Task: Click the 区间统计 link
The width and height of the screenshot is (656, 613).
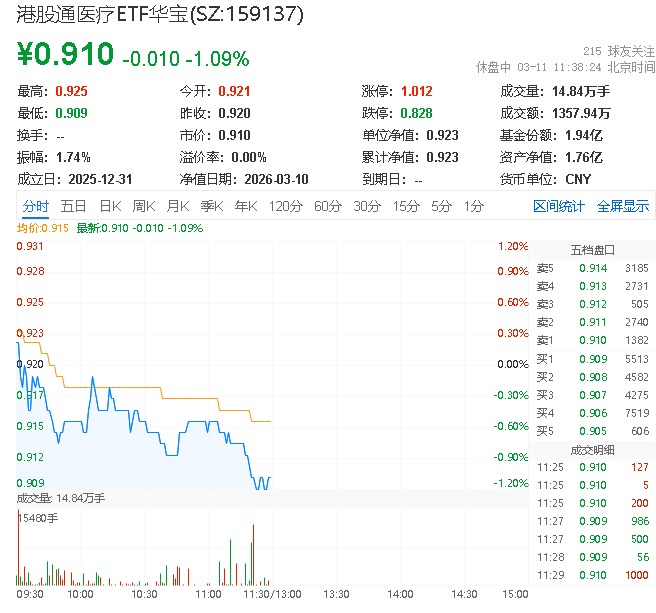Action: click(559, 206)
